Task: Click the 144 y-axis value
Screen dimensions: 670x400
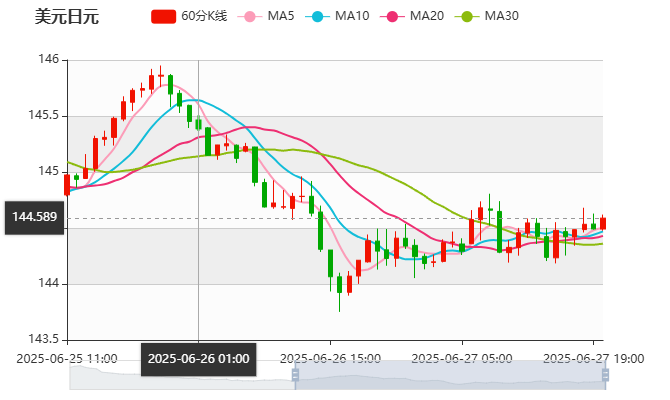Action: (48, 283)
